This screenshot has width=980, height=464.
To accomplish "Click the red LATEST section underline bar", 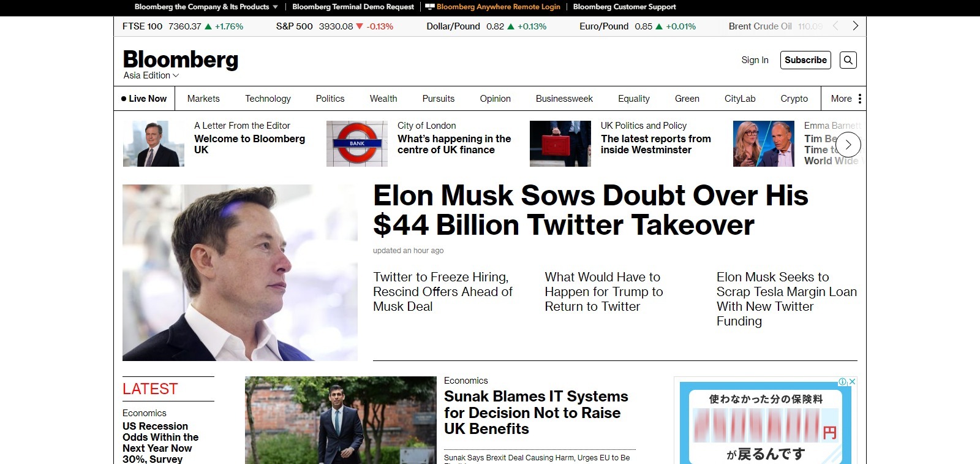I will pos(168,401).
